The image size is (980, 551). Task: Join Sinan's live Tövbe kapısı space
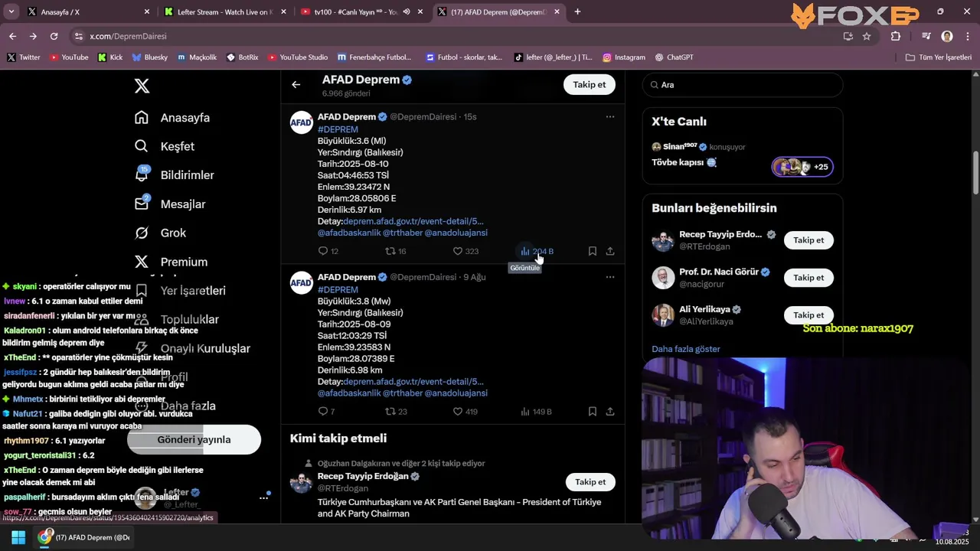click(802, 167)
